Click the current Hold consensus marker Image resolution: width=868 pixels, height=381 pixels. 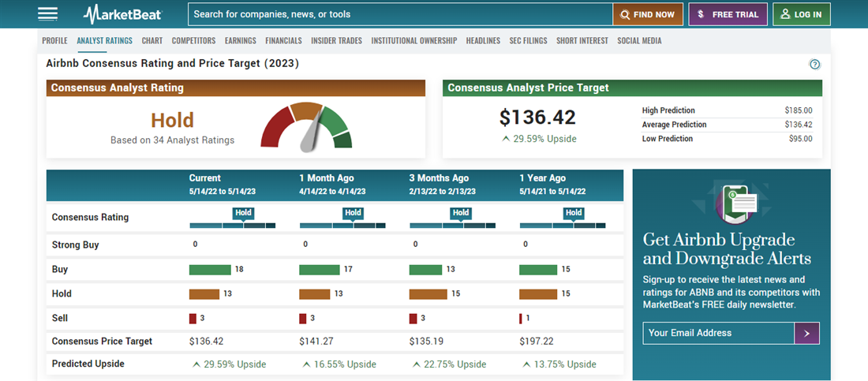(243, 212)
